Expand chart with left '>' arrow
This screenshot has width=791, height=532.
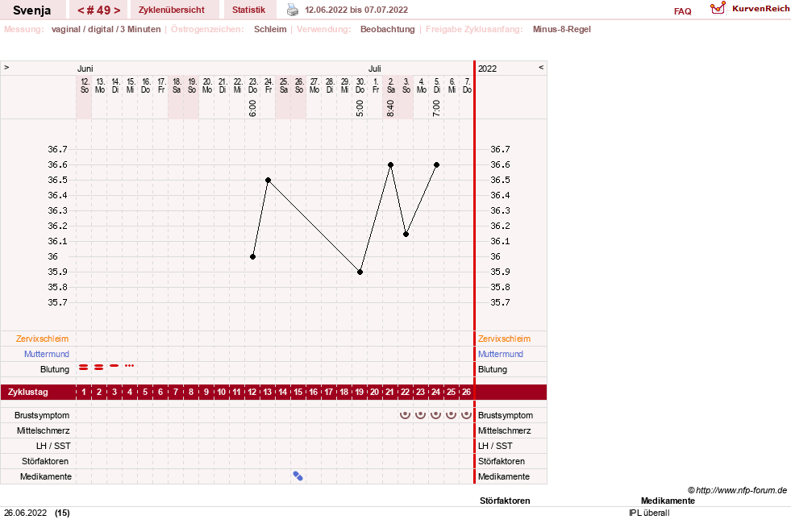tap(6, 67)
